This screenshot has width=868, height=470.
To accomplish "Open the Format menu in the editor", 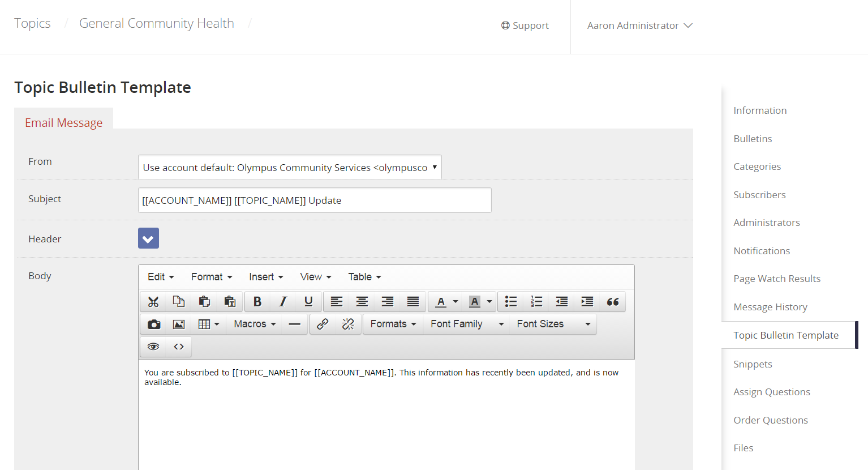I will click(x=211, y=276).
